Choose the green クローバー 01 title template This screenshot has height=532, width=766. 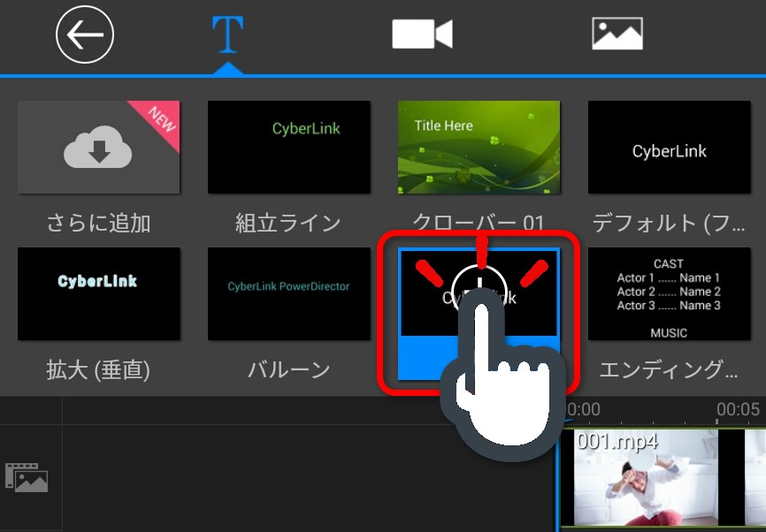click(479, 147)
